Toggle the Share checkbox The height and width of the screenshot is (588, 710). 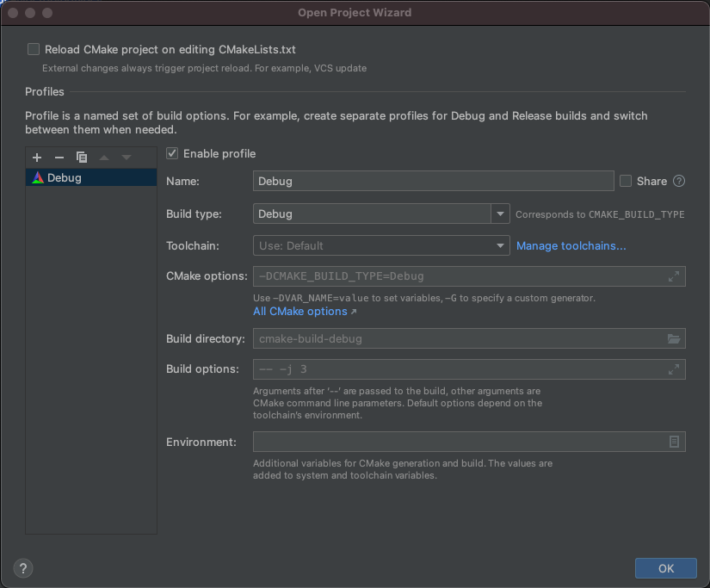click(626, 181)
